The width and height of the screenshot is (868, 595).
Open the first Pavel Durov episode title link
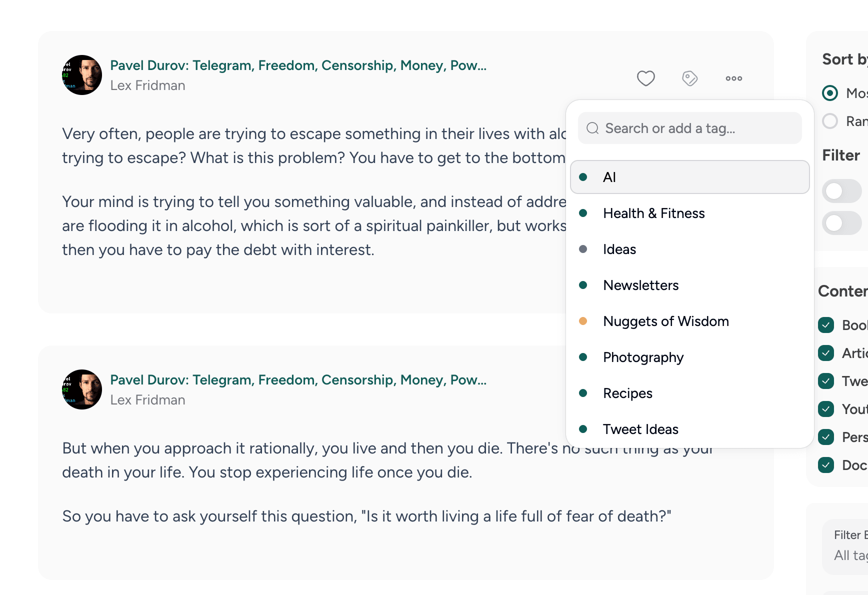tap(298, 65)
